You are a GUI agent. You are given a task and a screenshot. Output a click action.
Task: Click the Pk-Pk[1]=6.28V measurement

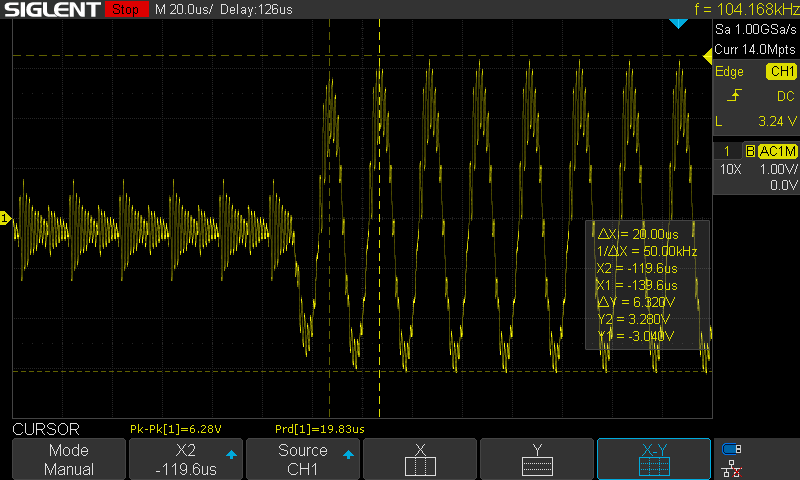pyautogui.click(x=176, y=429)
